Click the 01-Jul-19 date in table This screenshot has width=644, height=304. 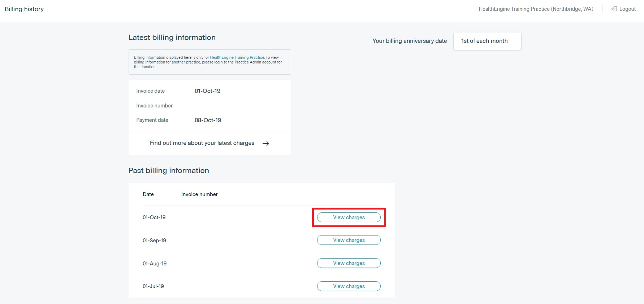pyautogui.click(x=153, y=286)
